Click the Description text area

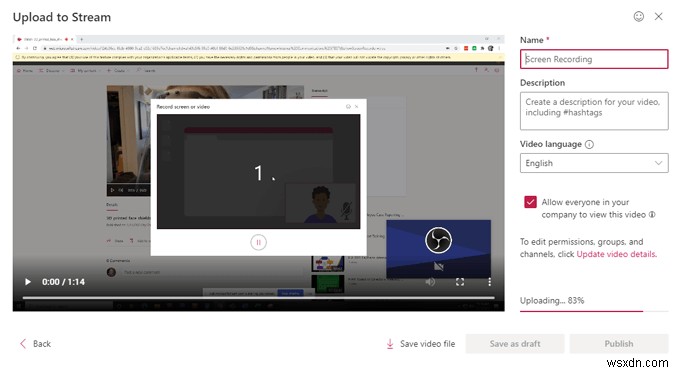(x=594, y=111)
